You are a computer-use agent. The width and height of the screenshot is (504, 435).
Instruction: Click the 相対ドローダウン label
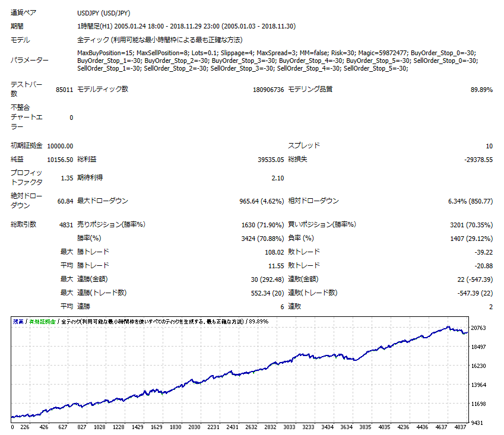pos(313,201)
